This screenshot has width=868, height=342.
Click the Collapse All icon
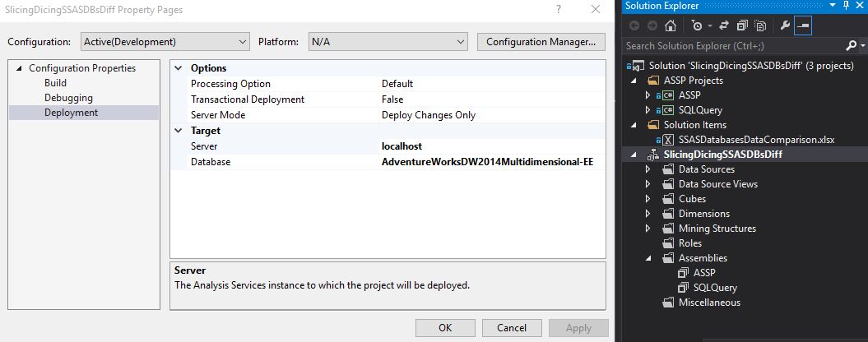coord(742,25)
